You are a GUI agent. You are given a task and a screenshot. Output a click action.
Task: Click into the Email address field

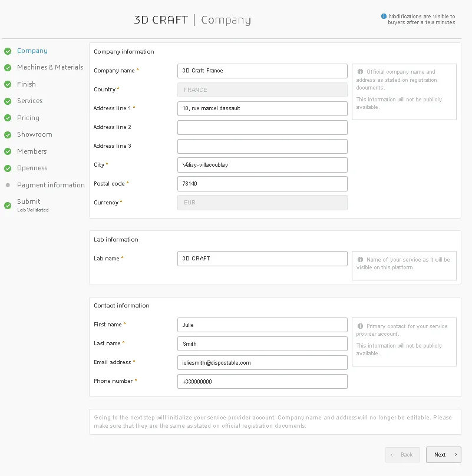coord(262,363)
